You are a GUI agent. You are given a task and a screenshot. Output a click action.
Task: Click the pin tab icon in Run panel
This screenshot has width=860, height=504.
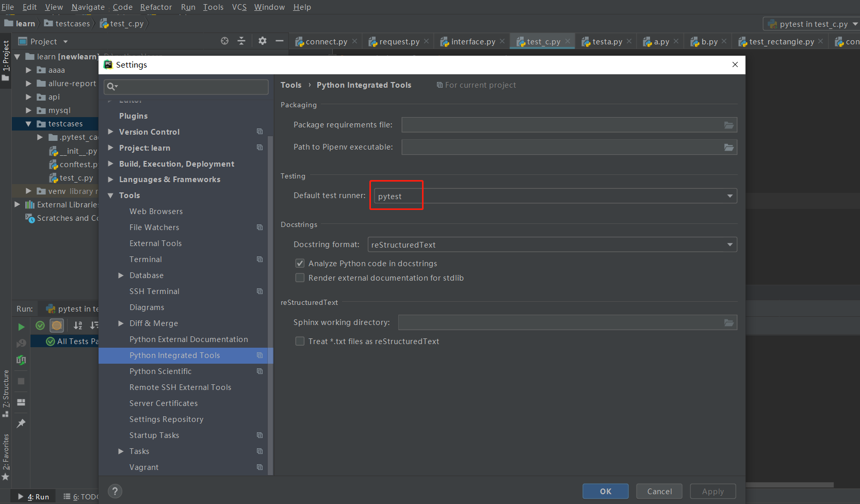click(x=21, y=423)
